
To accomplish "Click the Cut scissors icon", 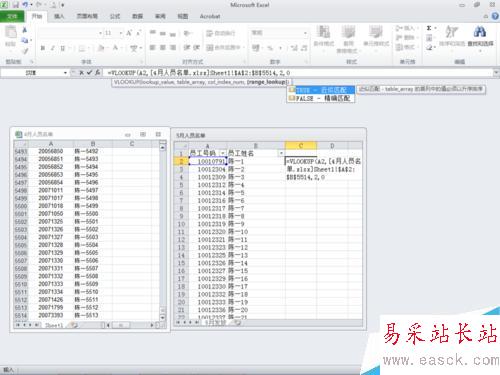I will click(25, 30).
